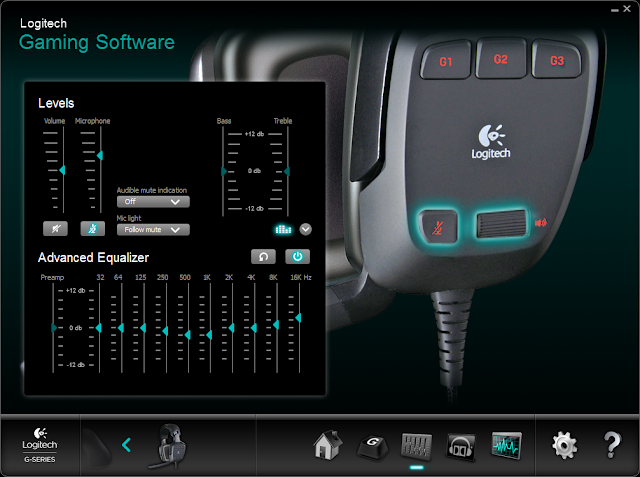
Task: Click the 125 Hz band slider handle
Action: tap(143, 328)
